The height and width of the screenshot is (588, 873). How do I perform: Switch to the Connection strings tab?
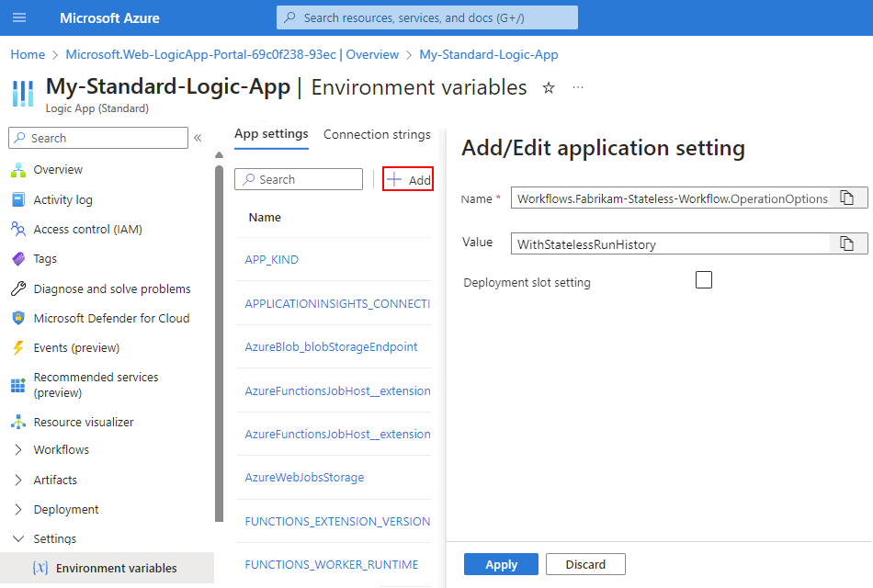click(x=377, y=134)
